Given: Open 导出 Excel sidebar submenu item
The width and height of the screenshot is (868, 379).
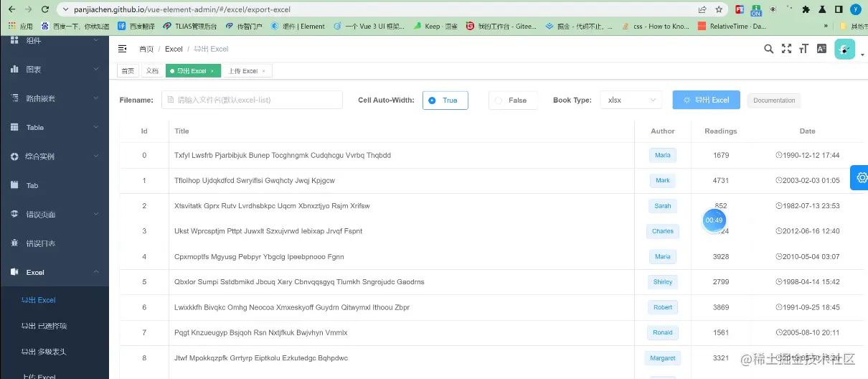Looking at the screenshot, I should click(55, 300).
